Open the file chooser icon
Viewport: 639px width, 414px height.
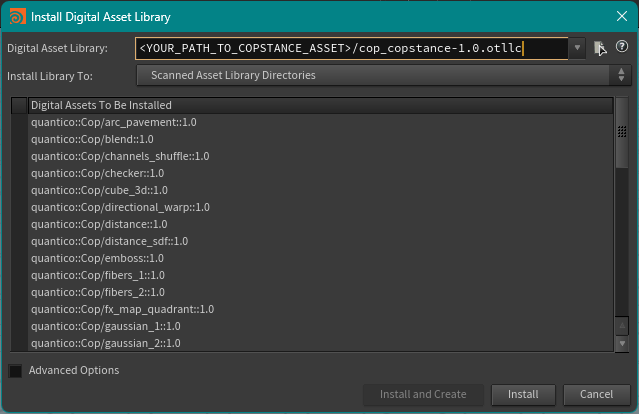point(600,48)
